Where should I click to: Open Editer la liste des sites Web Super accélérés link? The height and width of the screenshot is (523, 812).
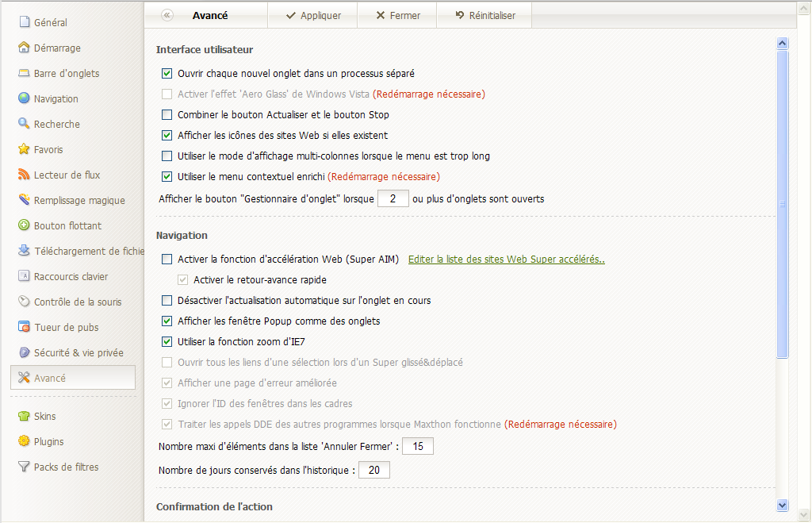[x=507, y=260]
